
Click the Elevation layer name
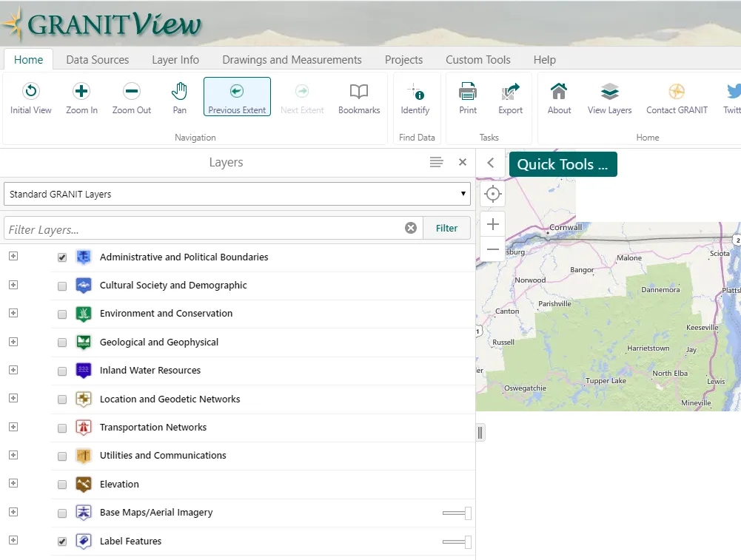[119, 485]
